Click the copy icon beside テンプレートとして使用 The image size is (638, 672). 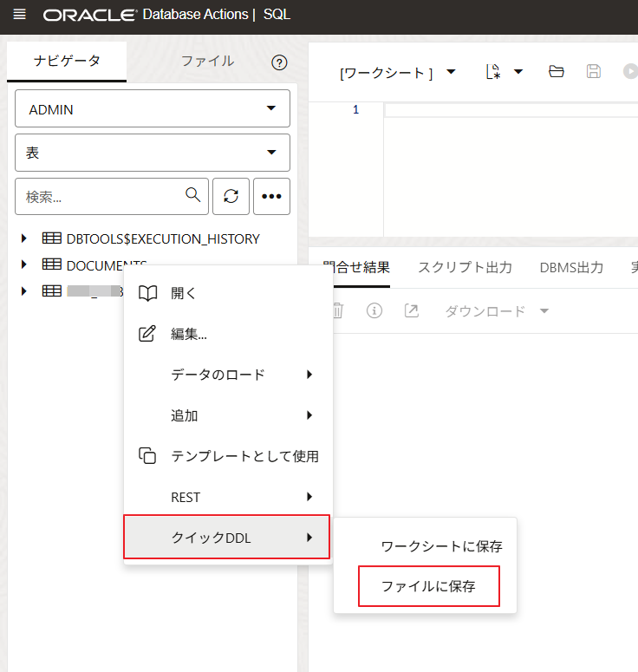pyautogui.click(x=147, y=455)
